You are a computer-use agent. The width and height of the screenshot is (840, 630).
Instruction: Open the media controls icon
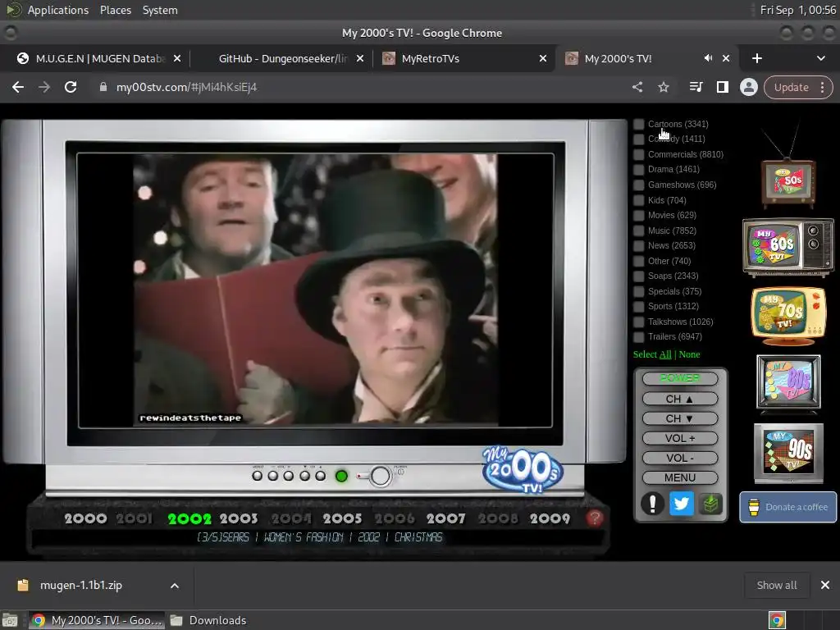pos(696,87)
